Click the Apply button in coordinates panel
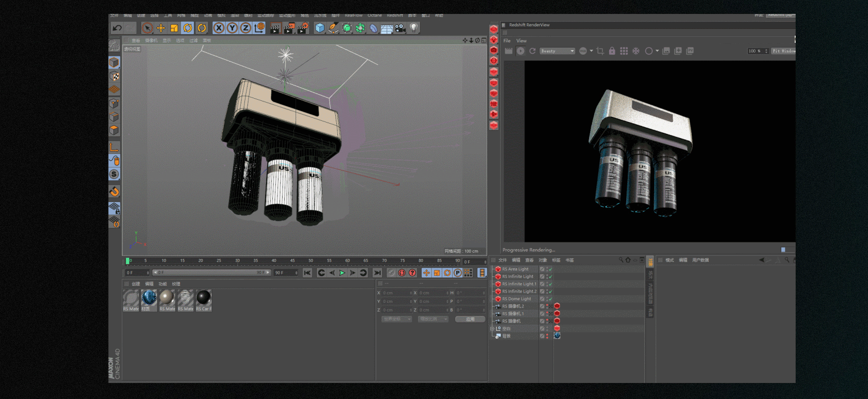868x399 pixels. [470, 319]
